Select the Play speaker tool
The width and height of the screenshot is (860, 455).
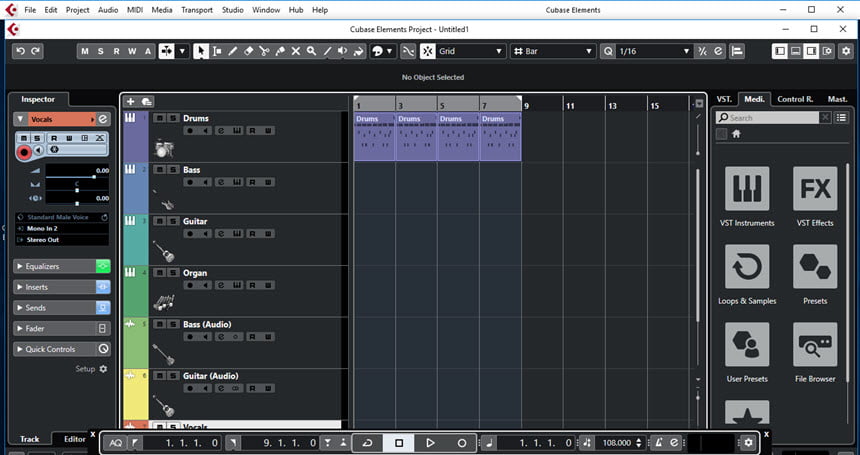[343, 51]
